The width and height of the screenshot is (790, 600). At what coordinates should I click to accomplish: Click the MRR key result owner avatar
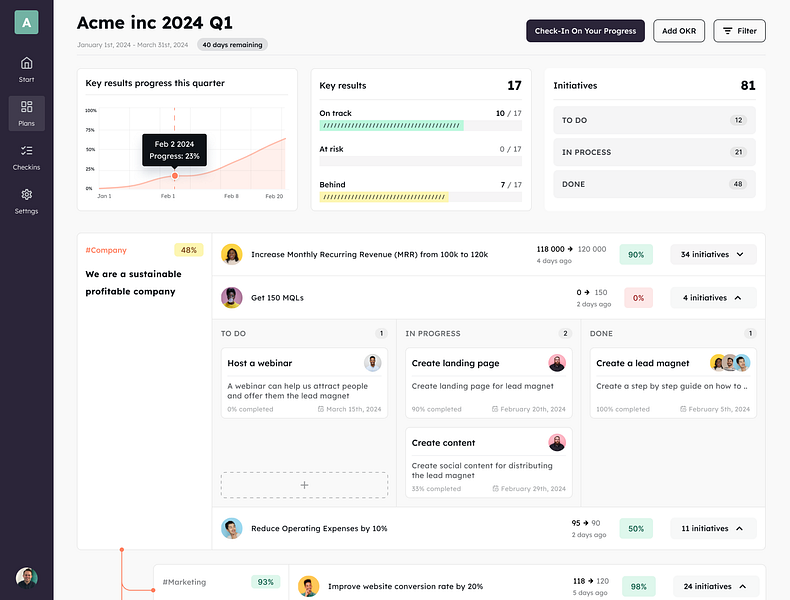[232, 254]
